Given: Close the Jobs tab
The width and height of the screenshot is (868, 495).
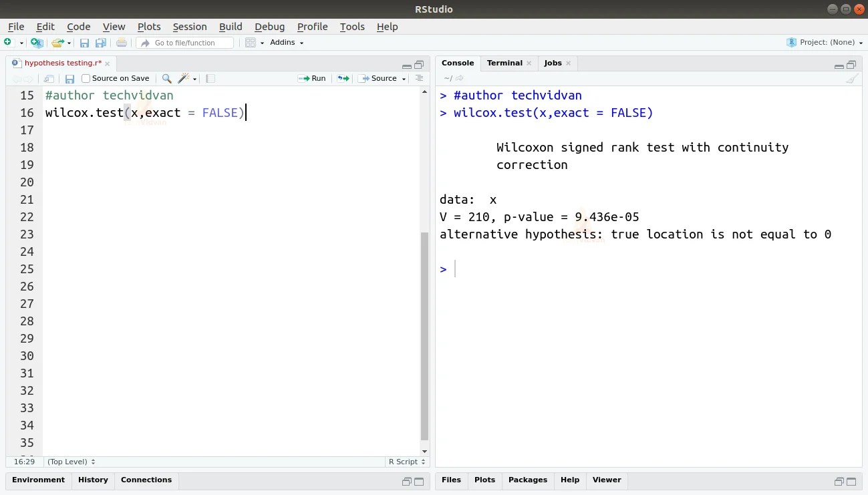Looking at the screenshot, I should tap(568, 63).
